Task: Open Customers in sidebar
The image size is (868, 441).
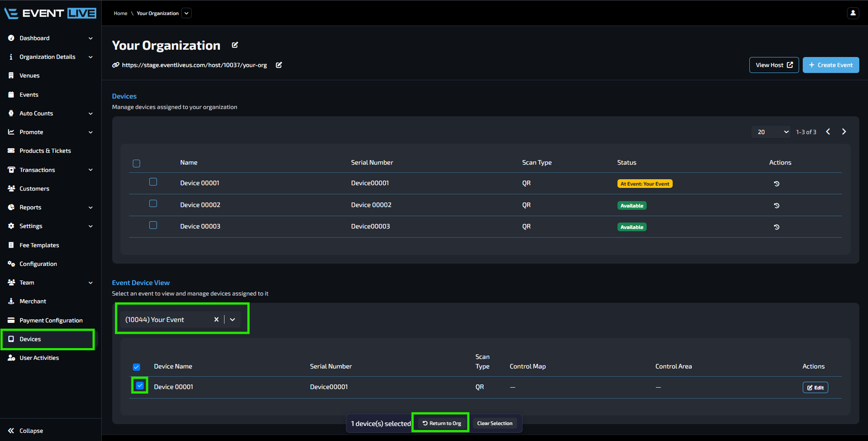Action: pyautogui.click(x=34, y=189)
